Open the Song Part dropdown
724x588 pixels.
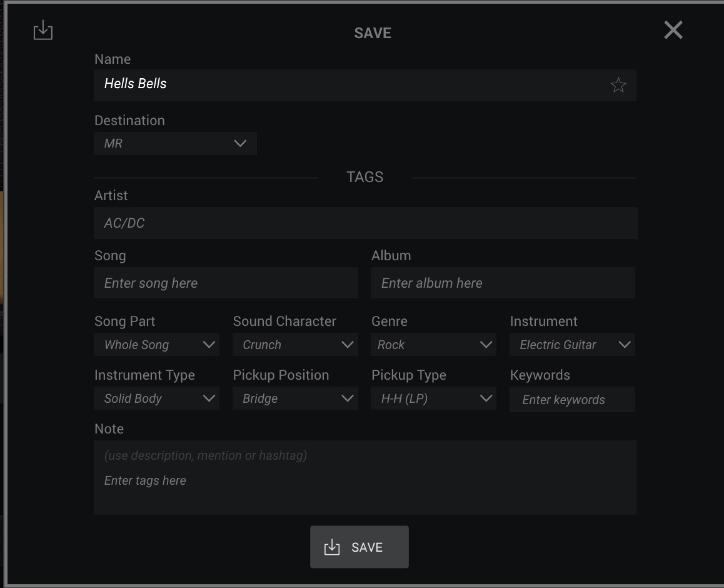tap(156, 345)
